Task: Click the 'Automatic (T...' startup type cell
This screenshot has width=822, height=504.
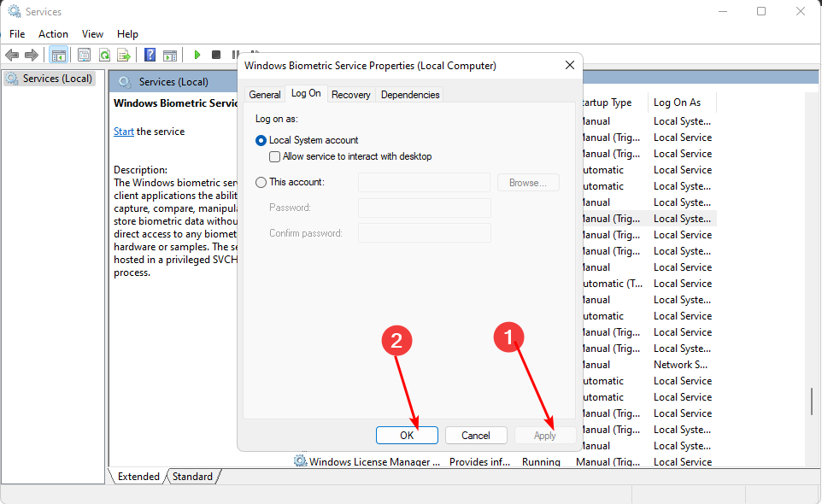Action: [613, 284]
